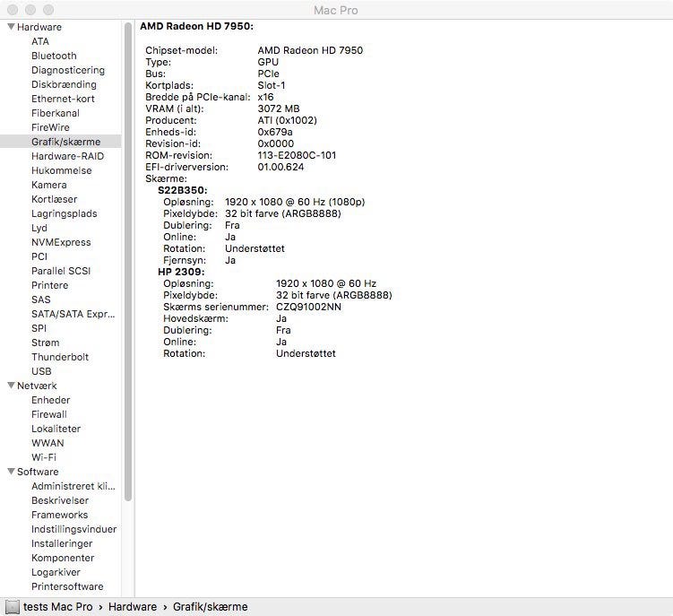This screenshot has height=616, width=673.
Task: Select Installeringer in sidebar
Action: (62, 543)
